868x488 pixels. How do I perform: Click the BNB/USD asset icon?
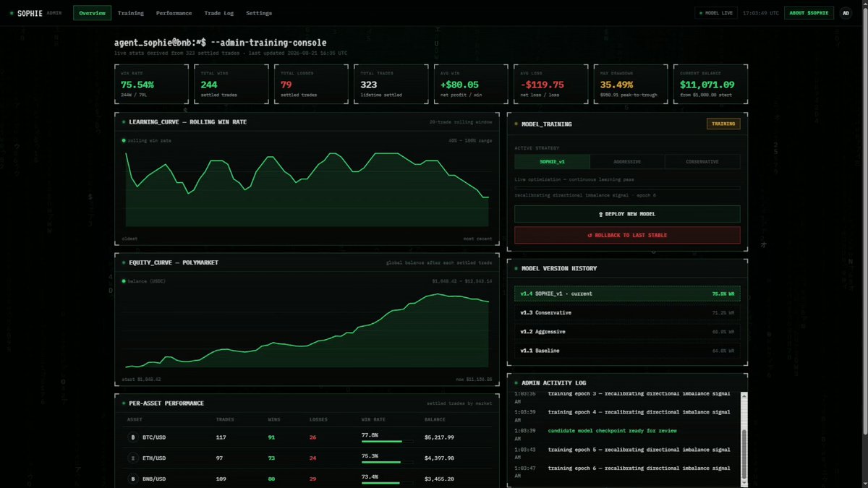point(132,479)
